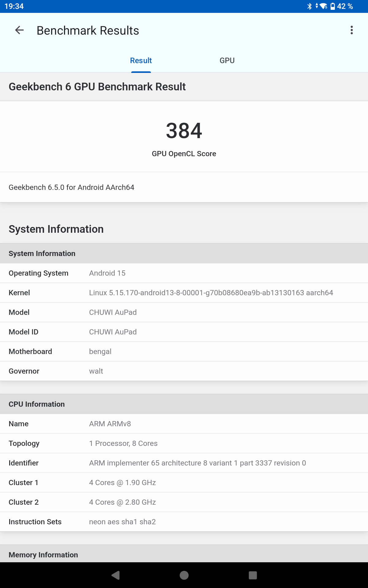
Task: Tap the Android home navigation button
Action: (x=184, y=575)
